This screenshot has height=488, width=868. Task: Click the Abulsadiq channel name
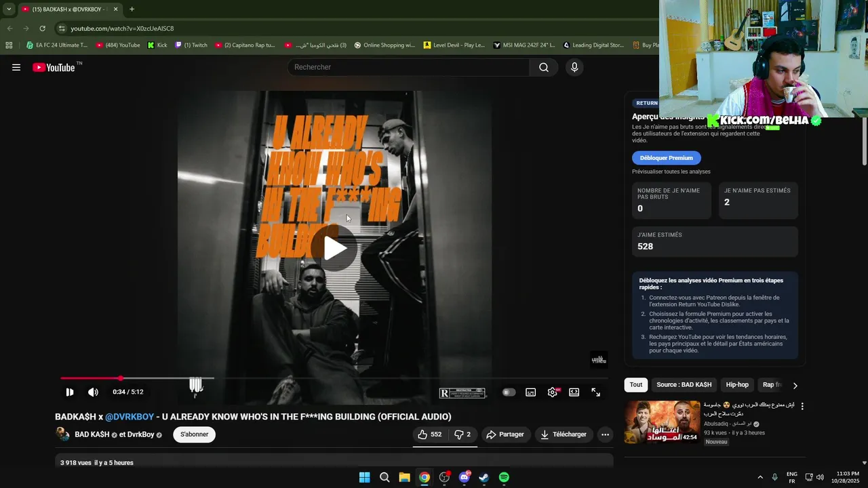pos(728,424)
